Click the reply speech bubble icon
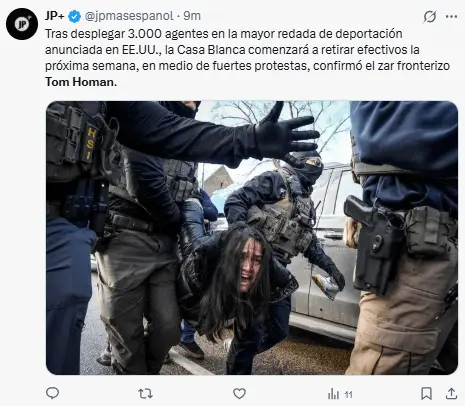 click(x=52, y=394)
